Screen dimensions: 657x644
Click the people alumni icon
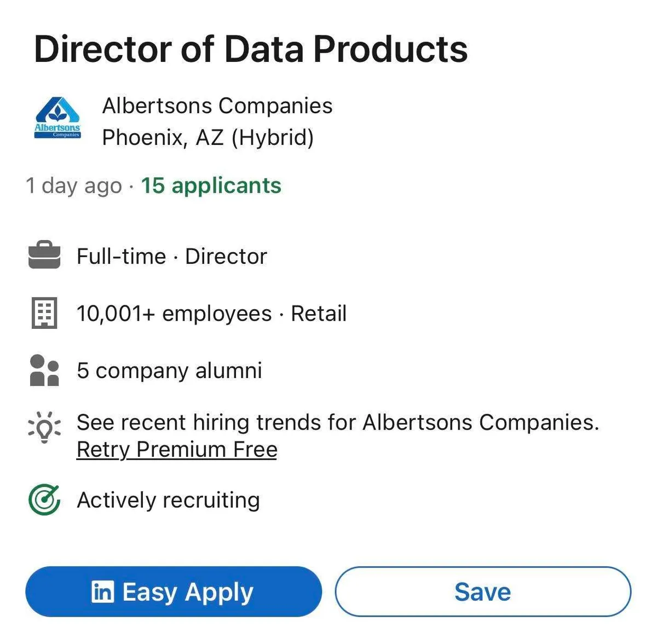(44, 370)
